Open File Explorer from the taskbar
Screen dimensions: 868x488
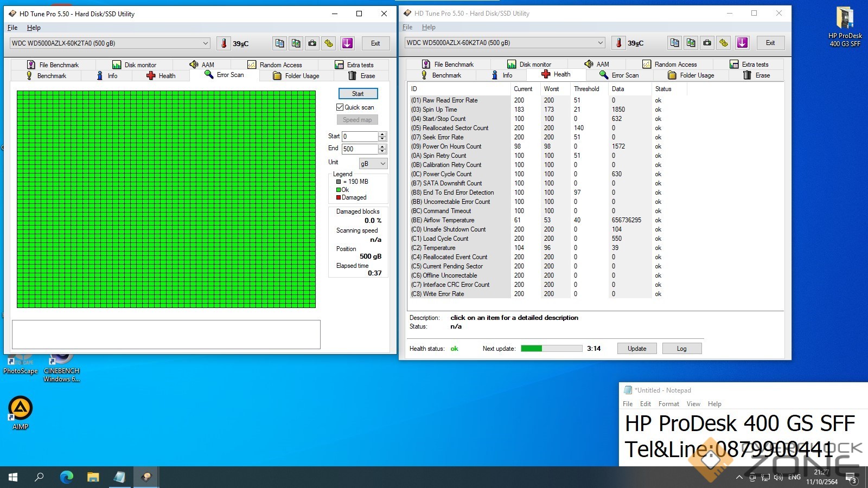coord(93,477)
